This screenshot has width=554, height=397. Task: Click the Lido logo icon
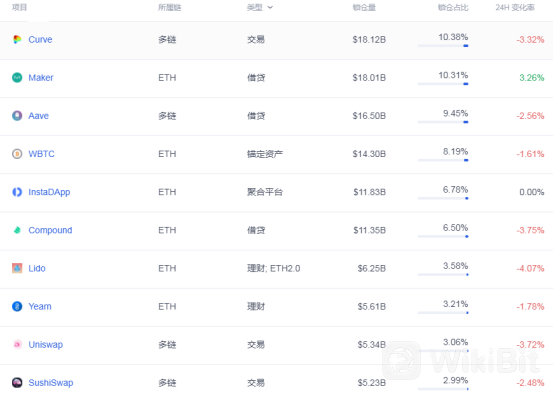[17, 268]
